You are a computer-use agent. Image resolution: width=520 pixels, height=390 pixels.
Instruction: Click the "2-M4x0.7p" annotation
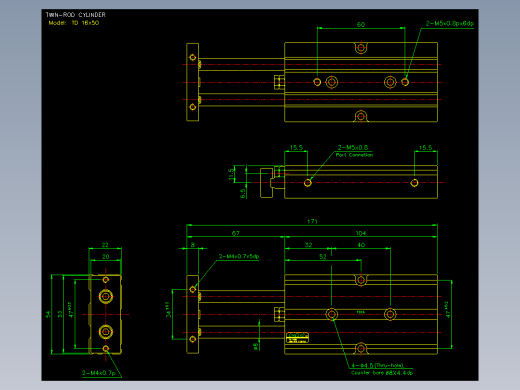(99, 373)
